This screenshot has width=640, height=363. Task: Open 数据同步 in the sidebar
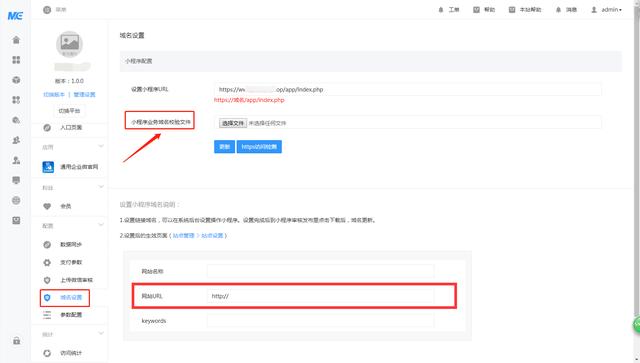tap(71, 244)
